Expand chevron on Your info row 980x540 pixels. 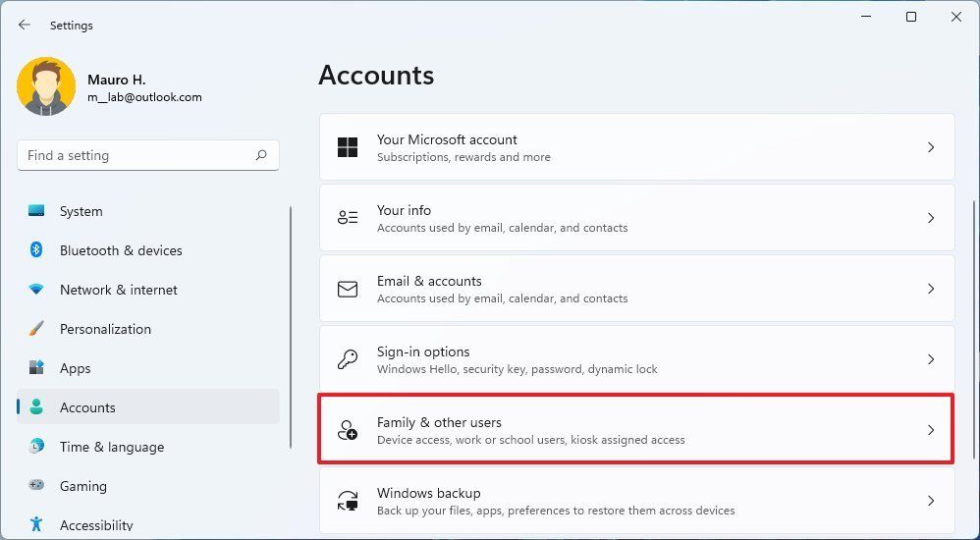(x=931, y=218)
